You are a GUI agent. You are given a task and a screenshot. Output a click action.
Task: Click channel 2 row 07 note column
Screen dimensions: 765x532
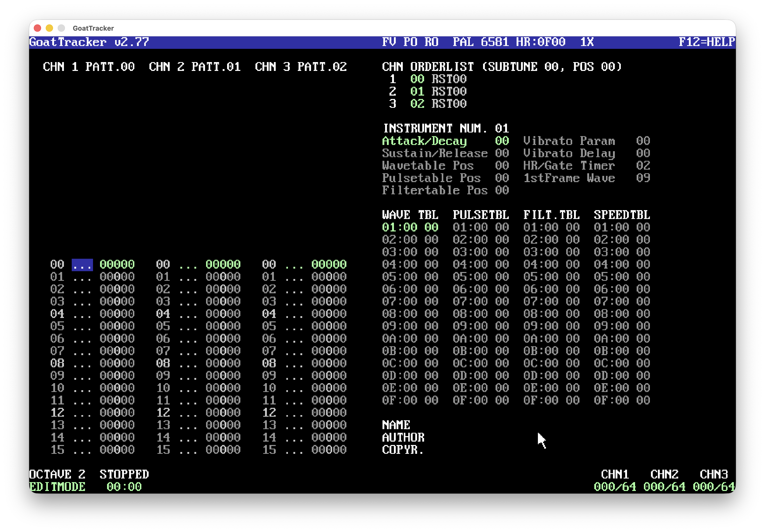coord(188,351)
